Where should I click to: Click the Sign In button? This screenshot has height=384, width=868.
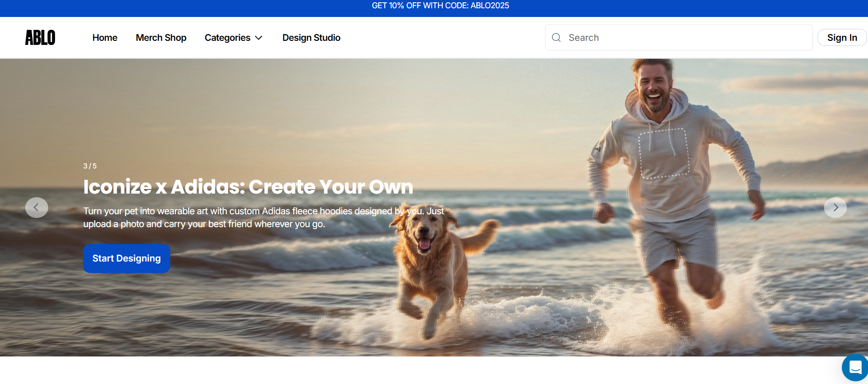click(x=842, y=38)
